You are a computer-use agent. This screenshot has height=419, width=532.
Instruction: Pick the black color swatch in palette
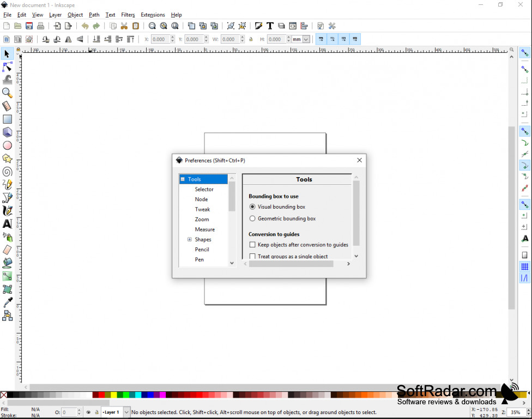10,394
